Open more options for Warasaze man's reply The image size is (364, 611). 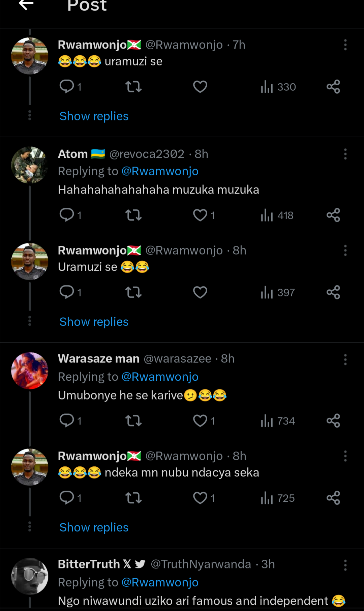pyautogui.click(x=345, y=360)
